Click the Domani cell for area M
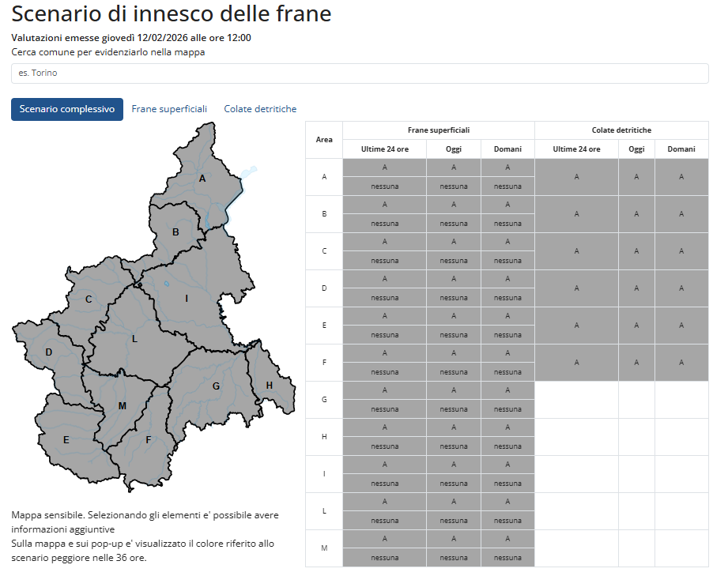 click(x=507, y=538)
